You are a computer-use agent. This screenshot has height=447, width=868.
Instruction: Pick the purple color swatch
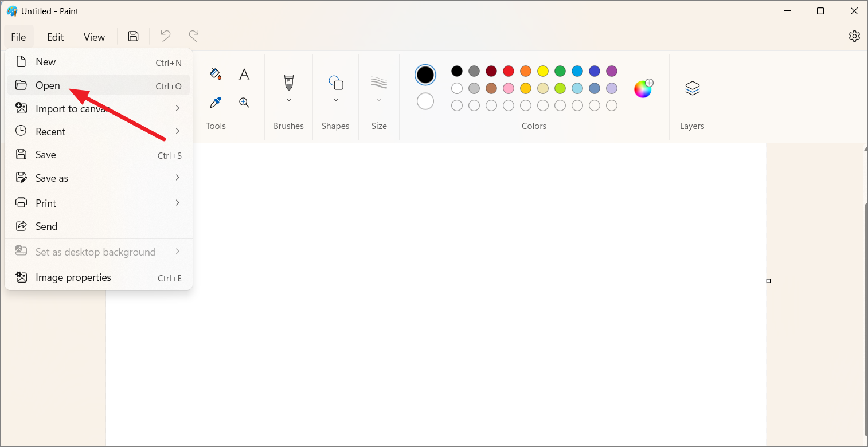pyautogui.click(x=612, y=71)
